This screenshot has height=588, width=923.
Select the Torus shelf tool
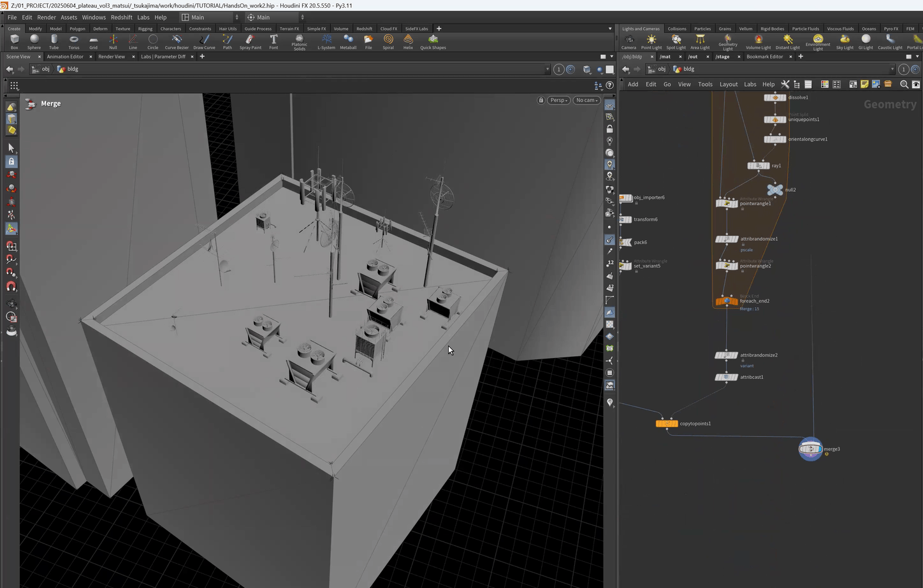coord(74,41)
